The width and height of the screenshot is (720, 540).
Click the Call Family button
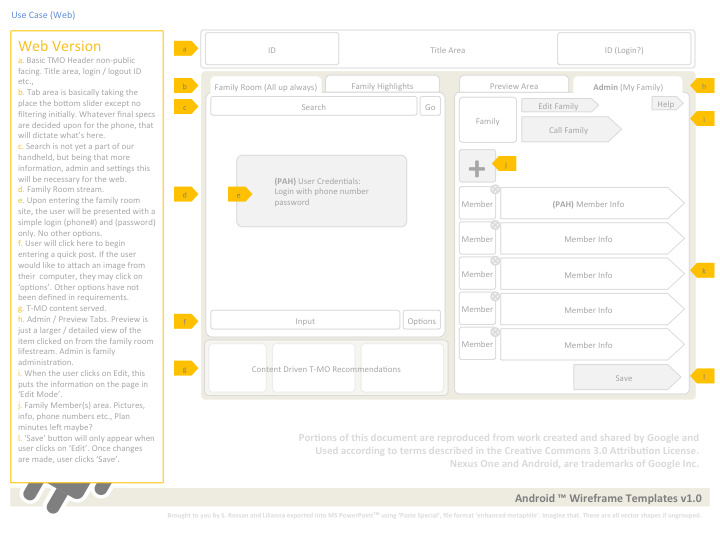click(x=571, y=130)
